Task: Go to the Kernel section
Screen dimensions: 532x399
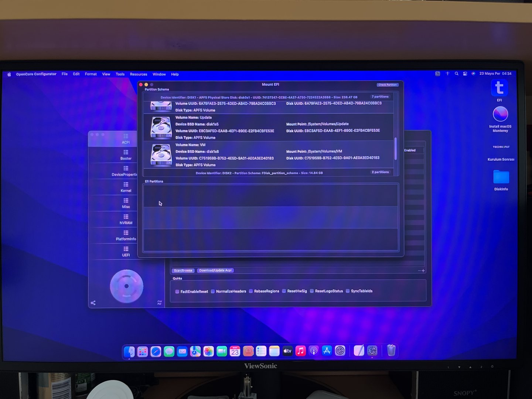Action: (x=126, y=187)
